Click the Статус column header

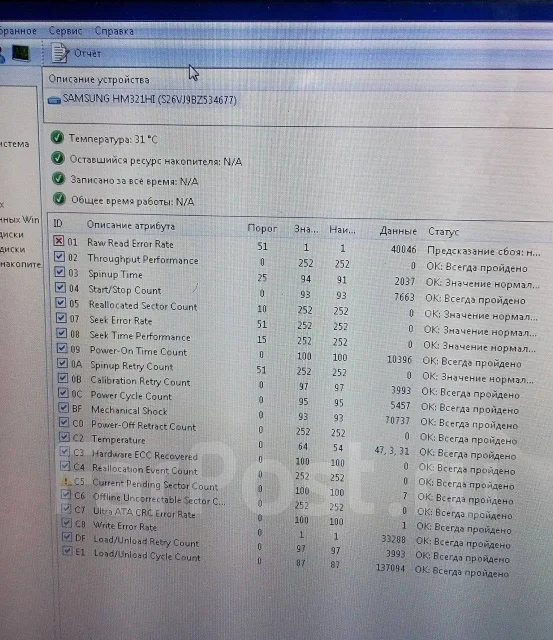point(443,232)
